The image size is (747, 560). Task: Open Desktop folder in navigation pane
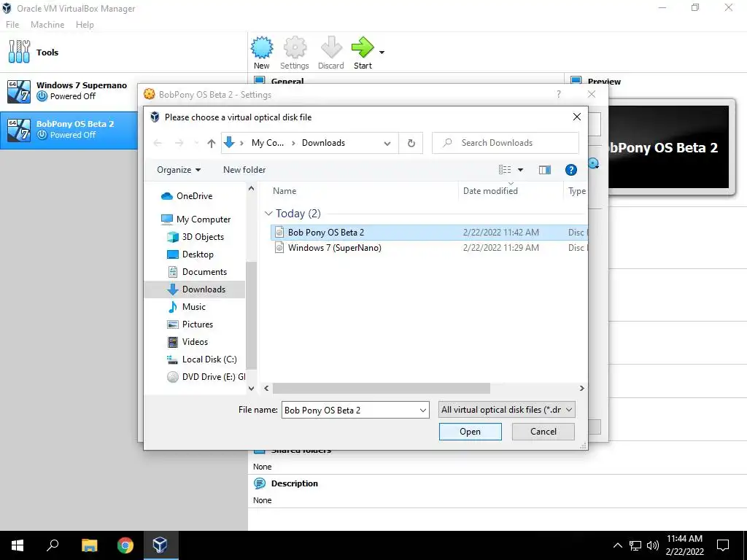[x=198, y=254]
